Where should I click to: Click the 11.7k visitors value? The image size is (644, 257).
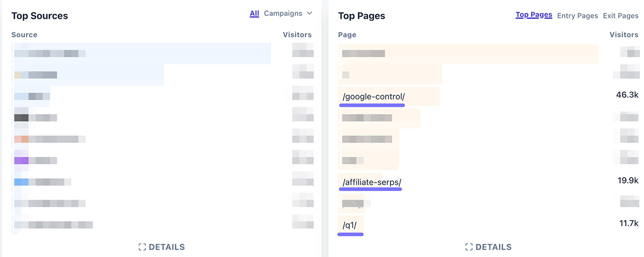coord(629,223)
